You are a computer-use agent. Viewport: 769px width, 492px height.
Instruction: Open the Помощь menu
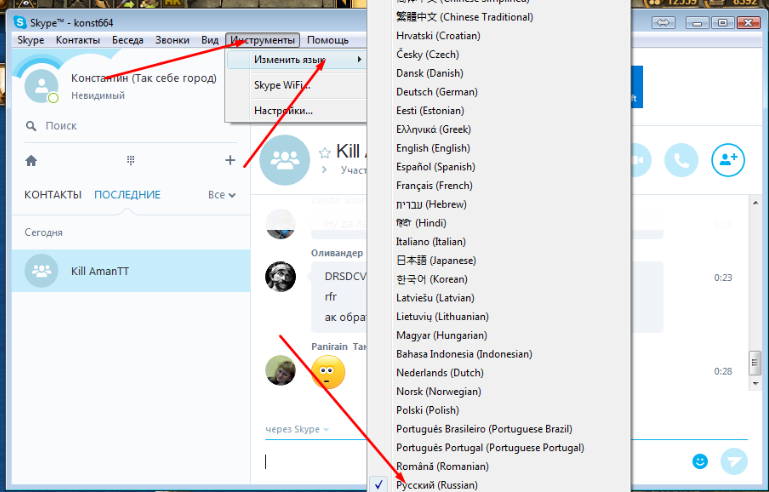328,40
